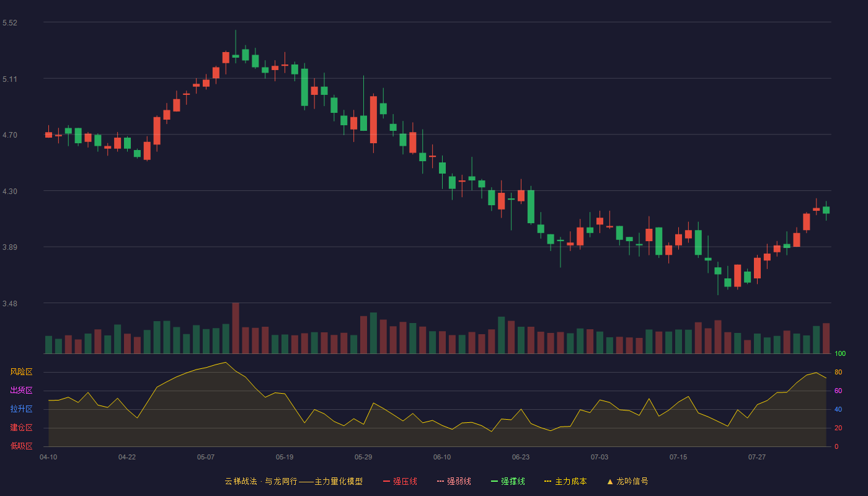The image size is (868, 496).
Task: Click the 4.30 price axis label
Action: [x=10, y=192]
